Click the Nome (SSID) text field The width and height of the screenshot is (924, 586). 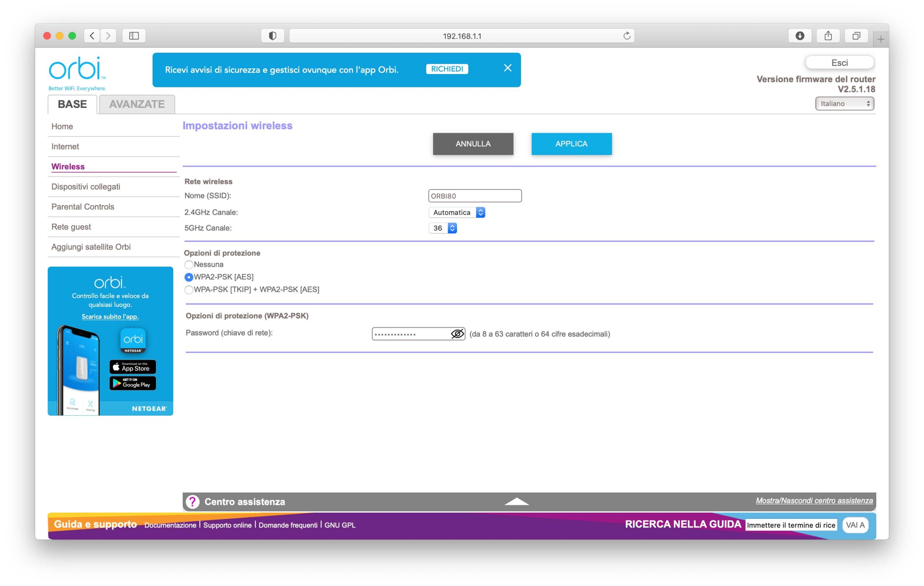pos(475,196)
